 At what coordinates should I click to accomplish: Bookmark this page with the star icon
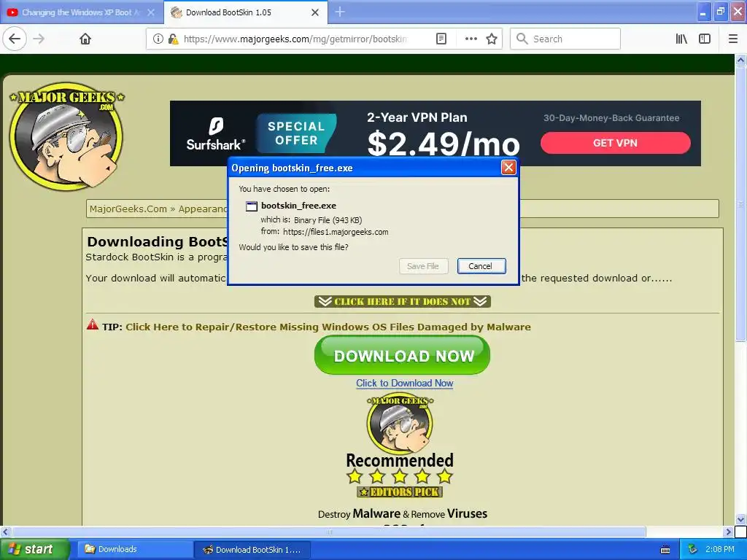pos(492,39)
